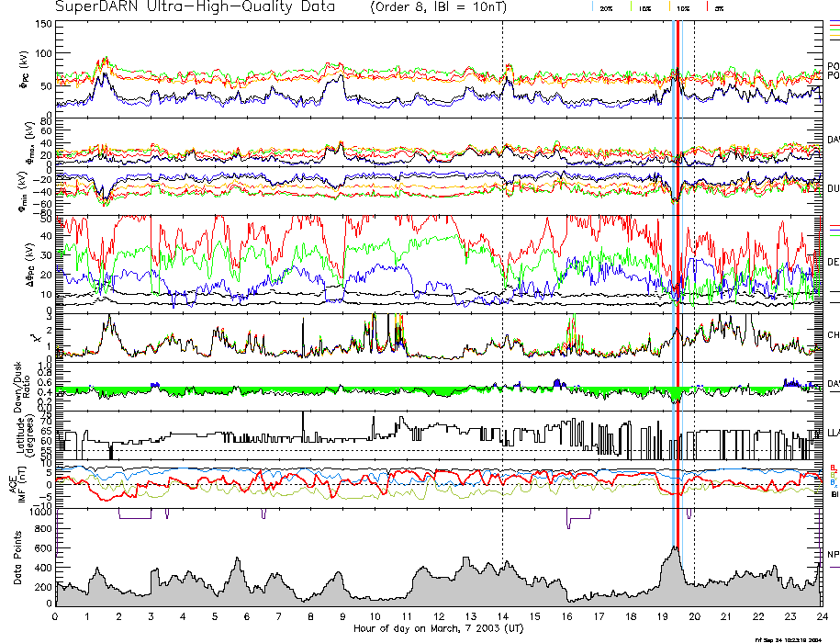The image size is (840, 643).
Task: Click the '5%' legend label
Action: point(719,8)
